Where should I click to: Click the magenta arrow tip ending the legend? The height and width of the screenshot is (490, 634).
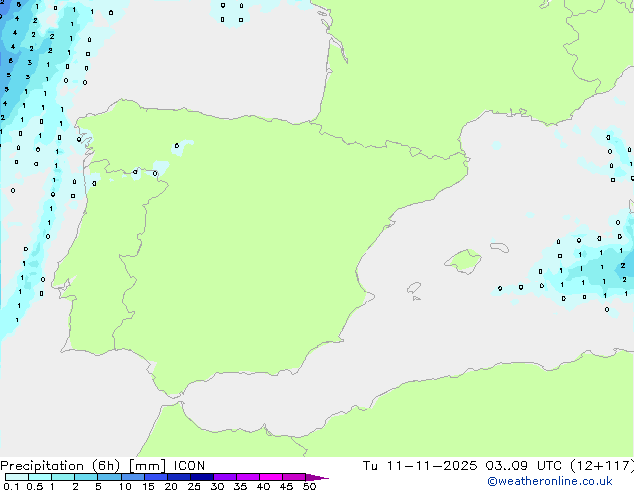322,478
